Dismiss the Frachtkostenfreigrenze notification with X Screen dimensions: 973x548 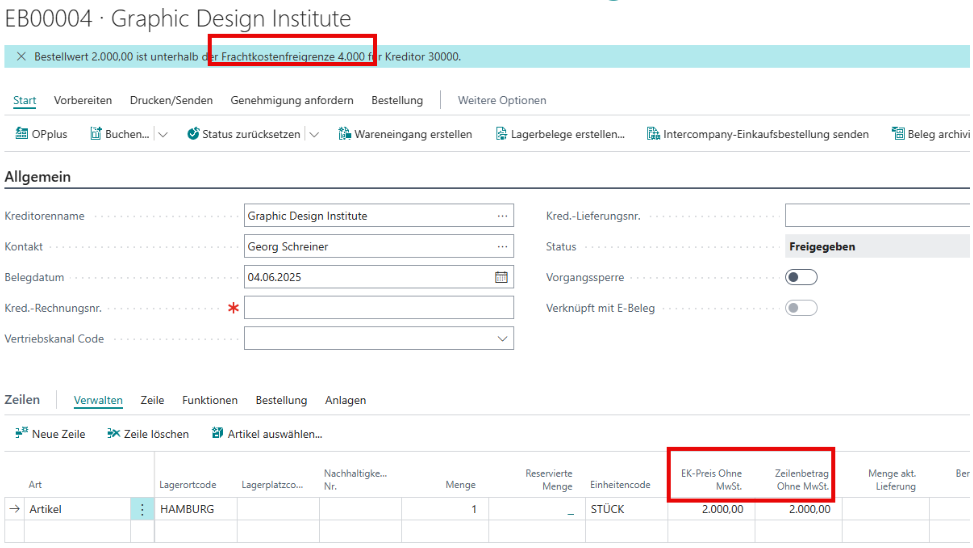point(21,57)
